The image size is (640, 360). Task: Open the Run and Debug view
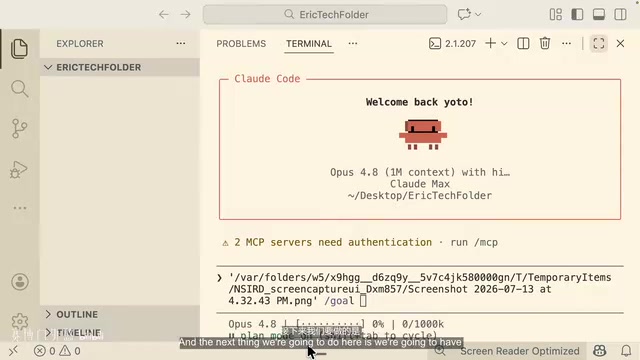pyautogui.click(x=18, y=169)
